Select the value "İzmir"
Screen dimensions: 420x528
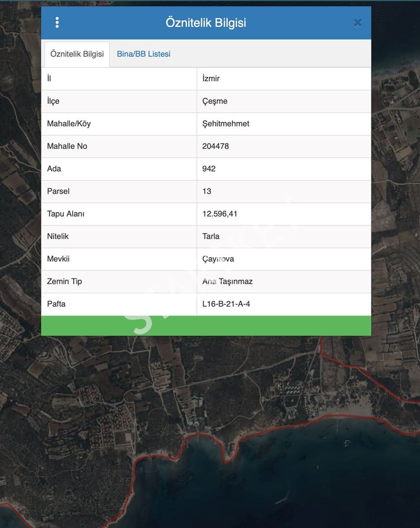211,78
